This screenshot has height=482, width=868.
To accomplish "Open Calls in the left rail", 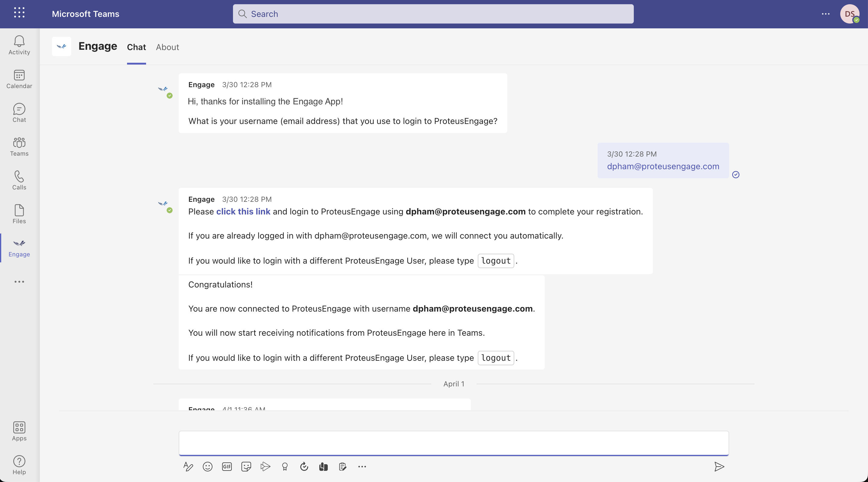I will pyautogui.click(x=19, y=180).
